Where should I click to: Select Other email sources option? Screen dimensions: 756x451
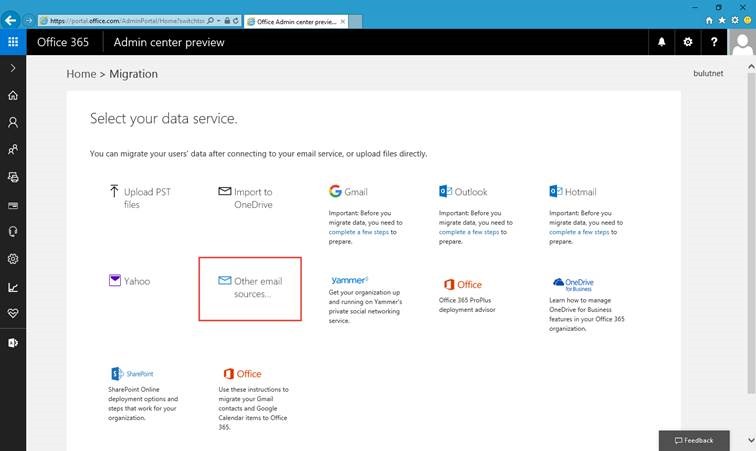(x=250, y=288)
